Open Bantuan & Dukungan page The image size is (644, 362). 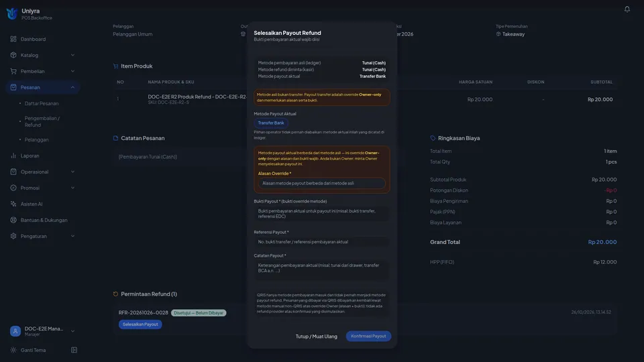click(43, 220)
